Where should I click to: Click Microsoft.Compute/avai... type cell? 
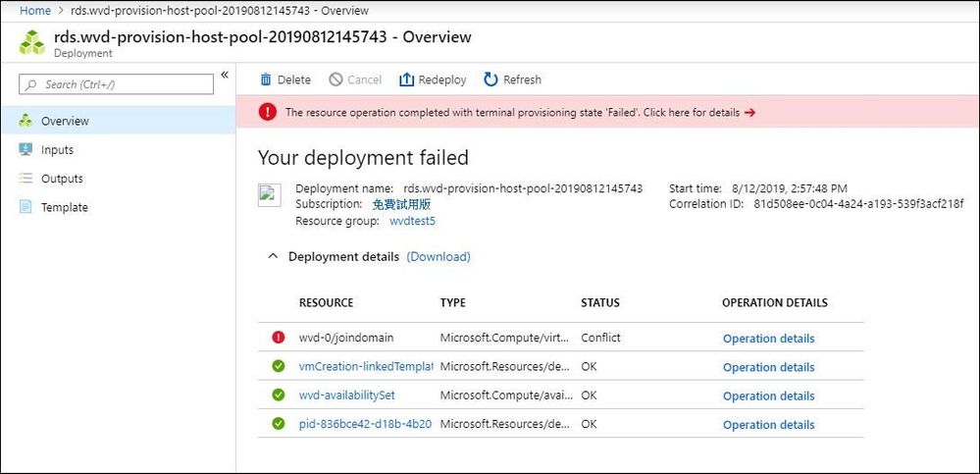[x=505, y=395]
